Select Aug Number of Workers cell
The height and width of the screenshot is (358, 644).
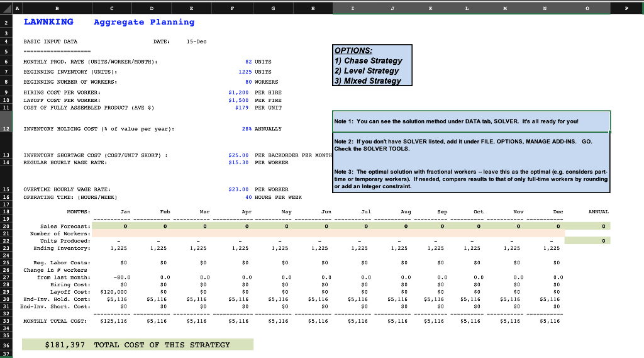point(392,233)
